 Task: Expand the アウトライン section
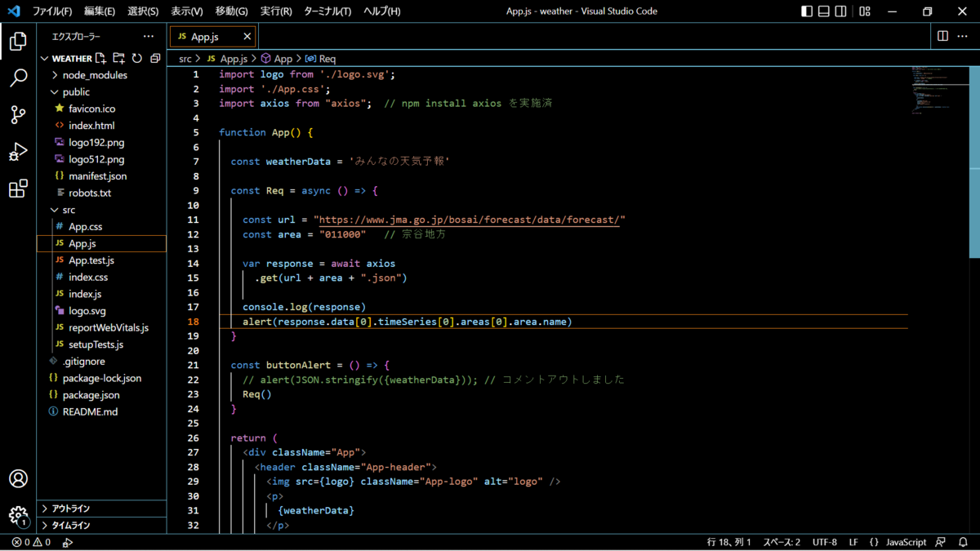[102, 509]
